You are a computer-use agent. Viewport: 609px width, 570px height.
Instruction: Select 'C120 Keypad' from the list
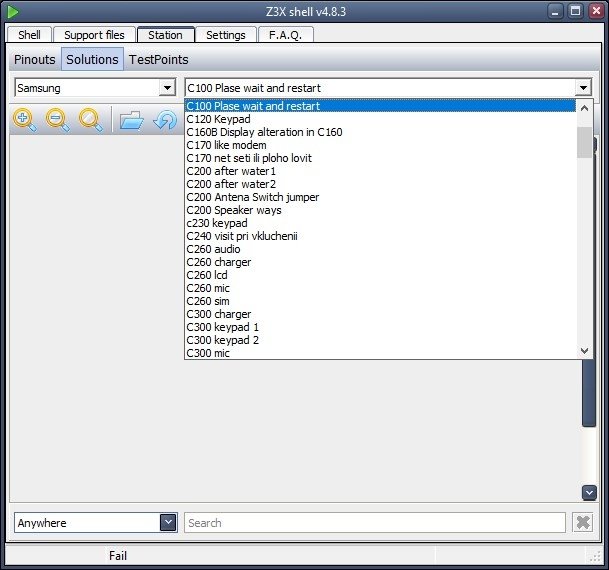point(380,119)
